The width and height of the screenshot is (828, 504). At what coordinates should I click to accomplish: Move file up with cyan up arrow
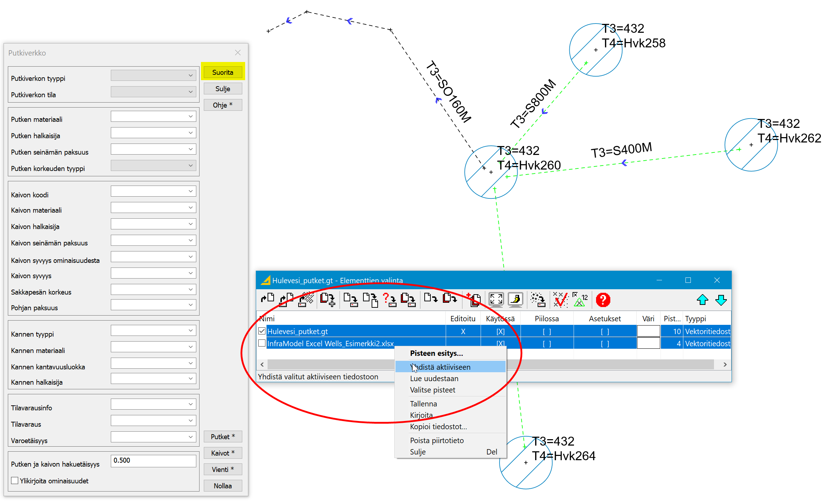[x=702, y=300]
